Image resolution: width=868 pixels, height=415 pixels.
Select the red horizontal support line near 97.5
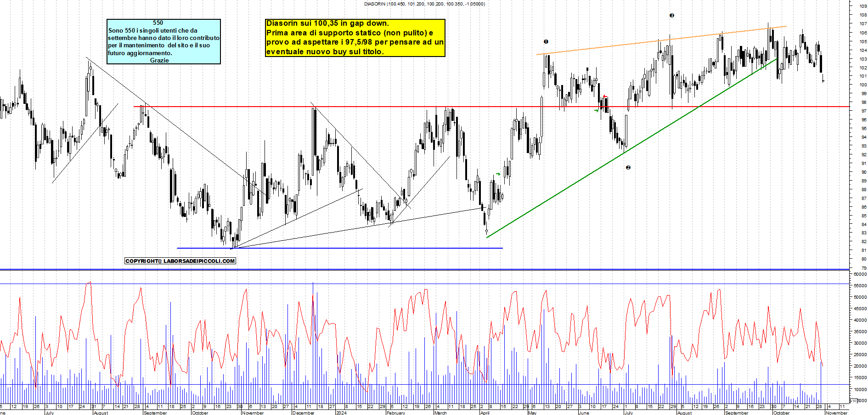(491, 107)
